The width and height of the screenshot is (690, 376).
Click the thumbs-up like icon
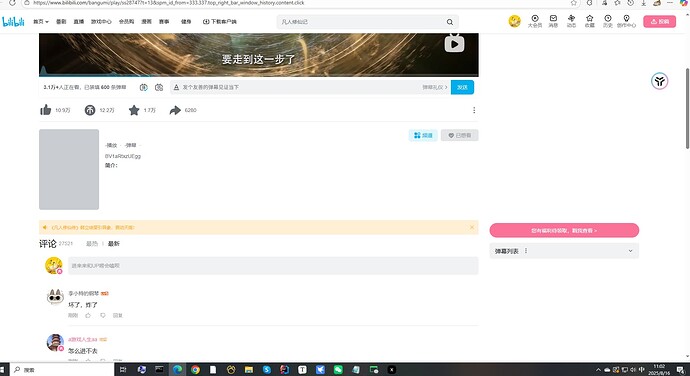pyautogui.click(x=45, y=110)
